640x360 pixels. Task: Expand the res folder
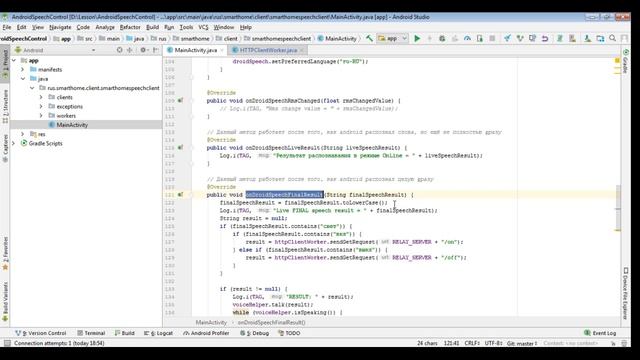pos(23,134)
